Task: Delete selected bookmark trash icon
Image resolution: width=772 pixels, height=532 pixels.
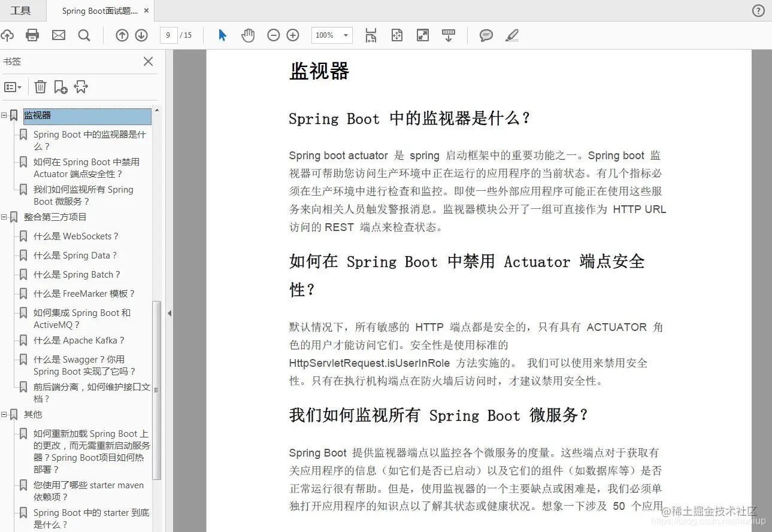Action: click(40, 87)
